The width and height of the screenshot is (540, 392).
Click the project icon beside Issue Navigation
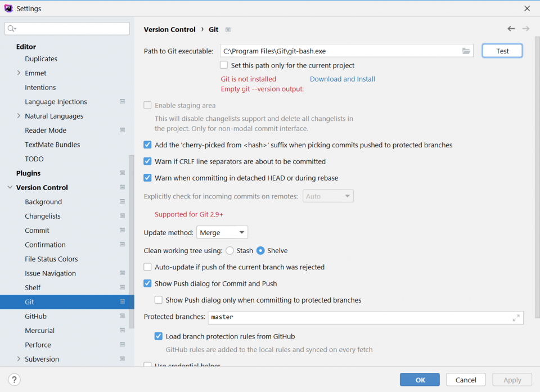click(122, 273)
